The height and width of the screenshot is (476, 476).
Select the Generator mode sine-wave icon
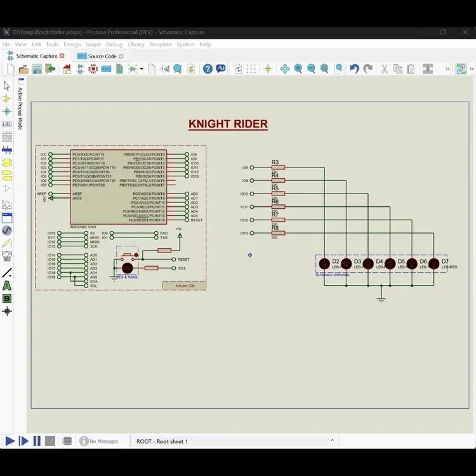coord(7,230)
